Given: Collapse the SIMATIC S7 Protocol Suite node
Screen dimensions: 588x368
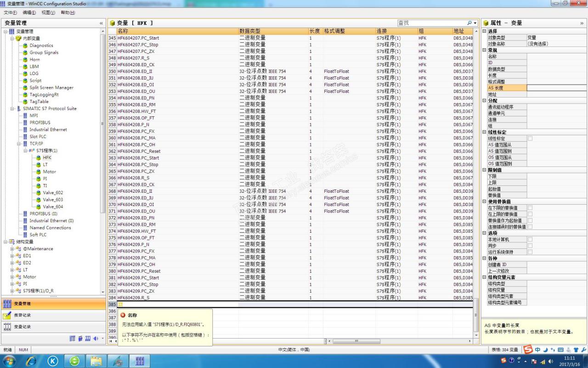Looking at the screenshot, I should coord(12,109).
